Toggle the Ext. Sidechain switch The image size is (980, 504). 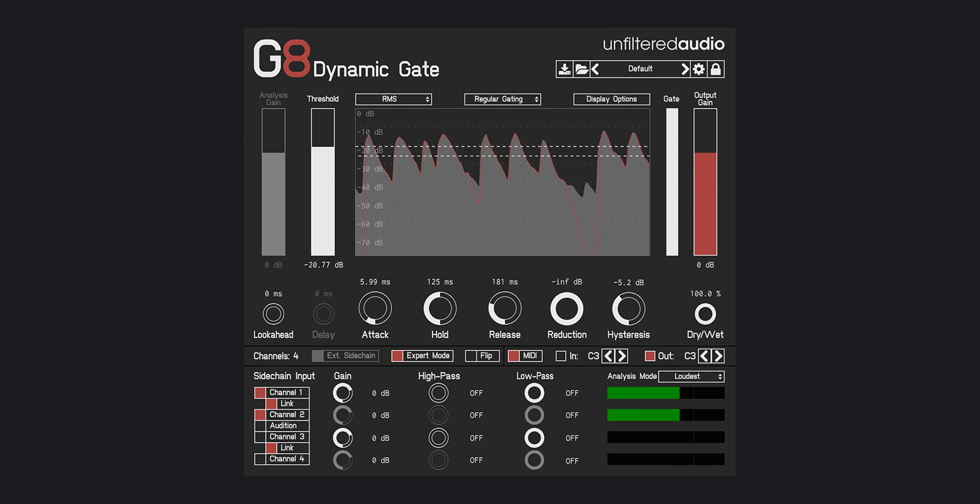pos(345,356)
